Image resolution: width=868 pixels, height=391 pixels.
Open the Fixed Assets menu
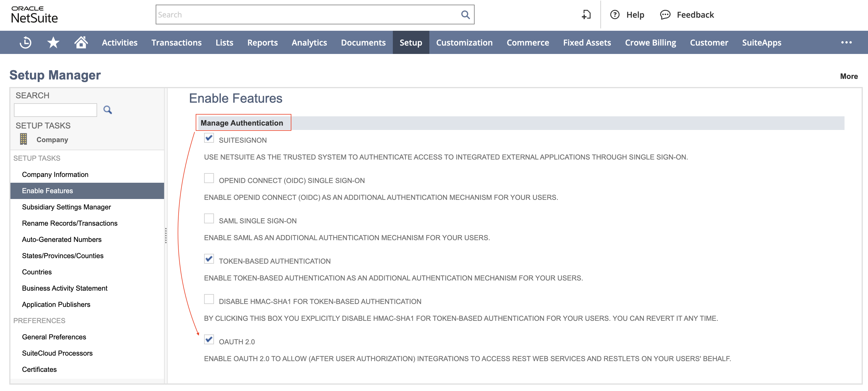pos(587,42)
